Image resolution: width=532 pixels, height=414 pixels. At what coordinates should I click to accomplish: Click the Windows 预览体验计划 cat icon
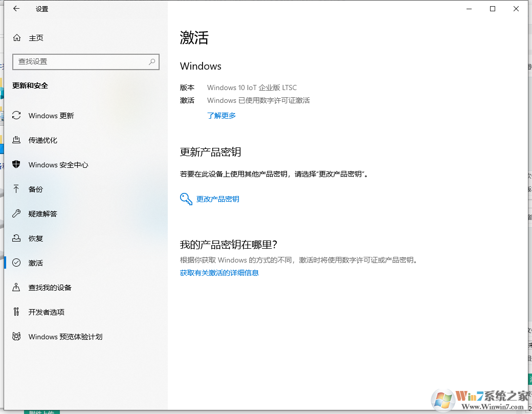[16, 336]
